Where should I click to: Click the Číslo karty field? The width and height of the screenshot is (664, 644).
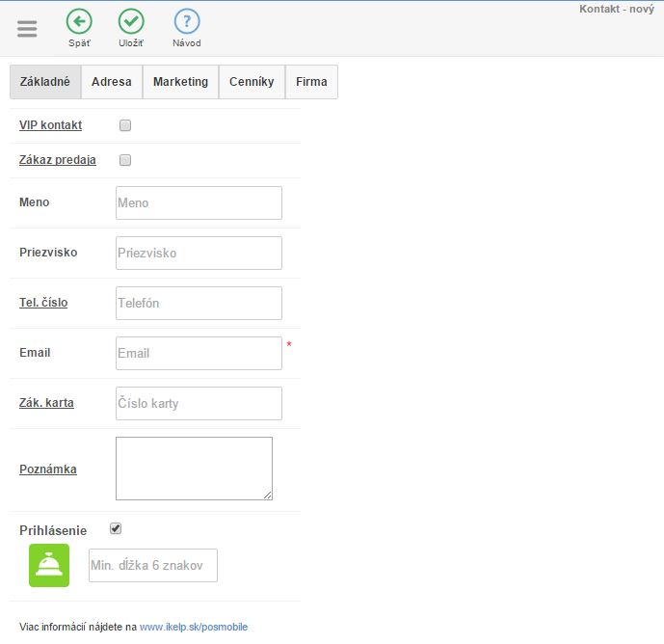tap(199, 404)
